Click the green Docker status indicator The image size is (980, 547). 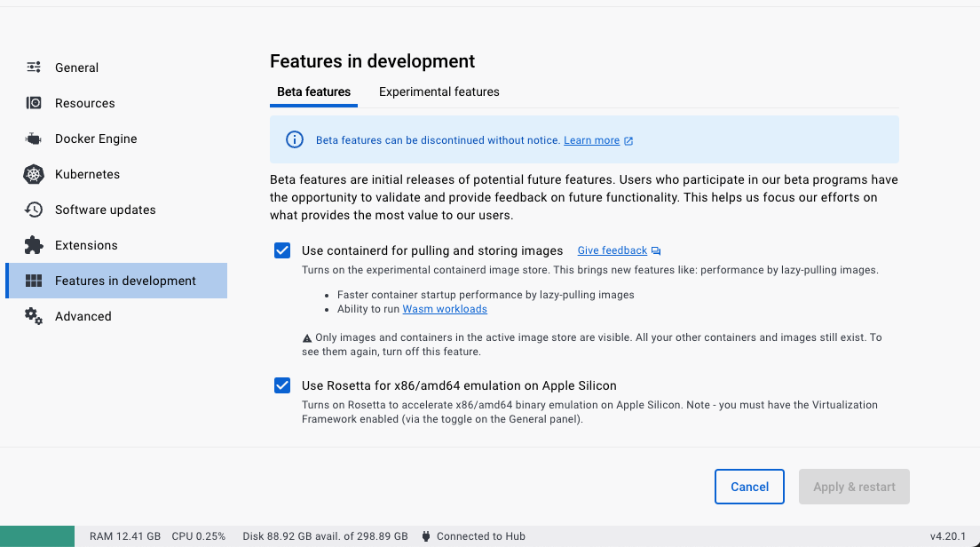(x=37, y=536)
